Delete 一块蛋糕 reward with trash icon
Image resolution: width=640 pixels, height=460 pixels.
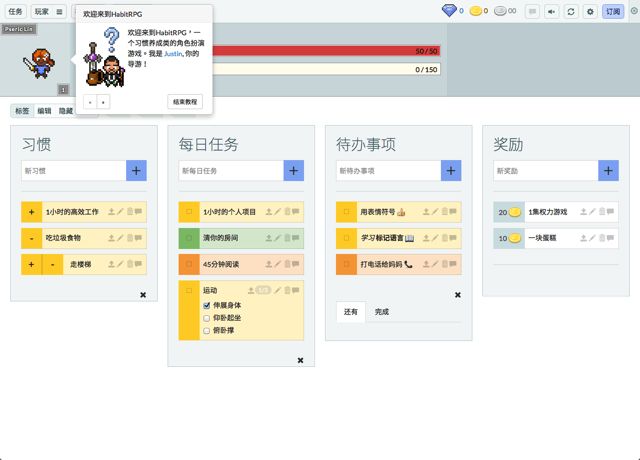602,238
